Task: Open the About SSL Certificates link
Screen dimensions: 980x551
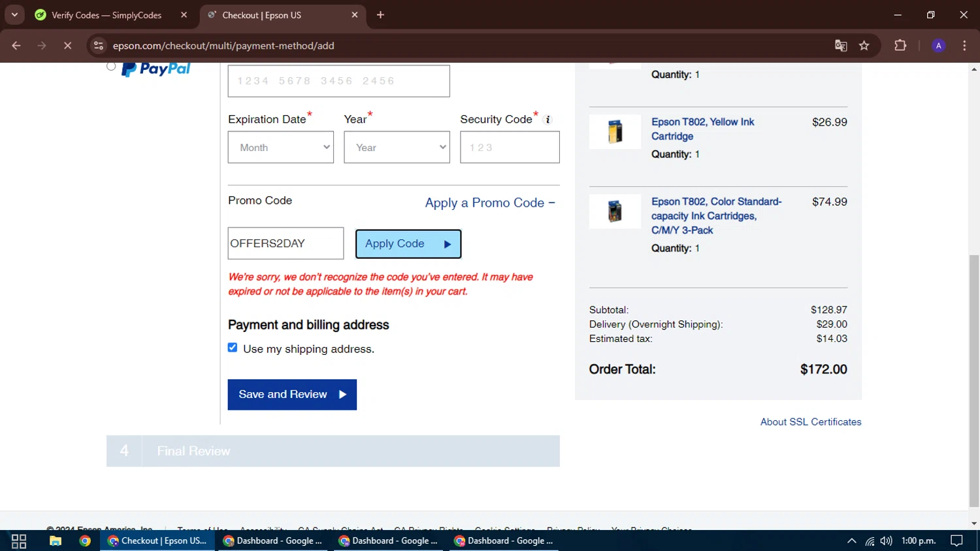Action: (810, 422)
